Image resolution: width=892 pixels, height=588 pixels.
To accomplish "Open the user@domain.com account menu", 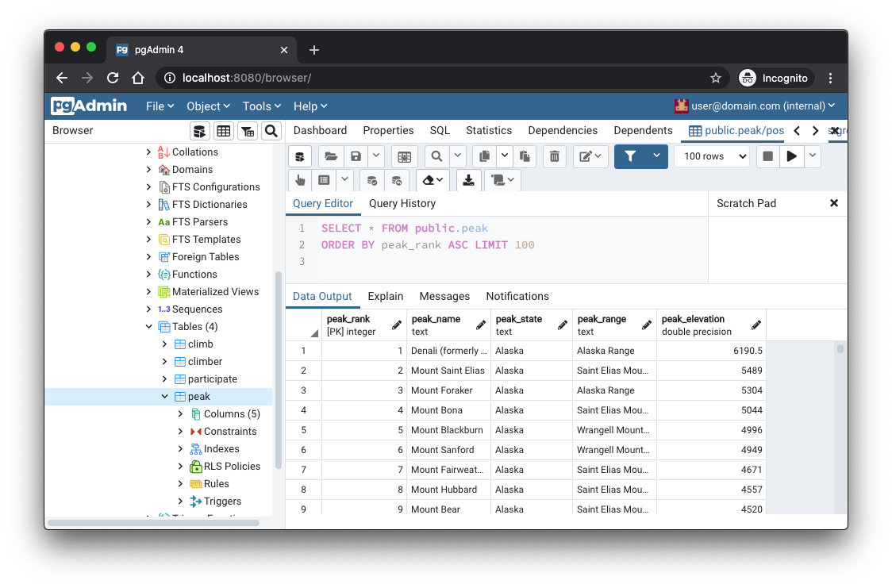I will coord(755,106).
